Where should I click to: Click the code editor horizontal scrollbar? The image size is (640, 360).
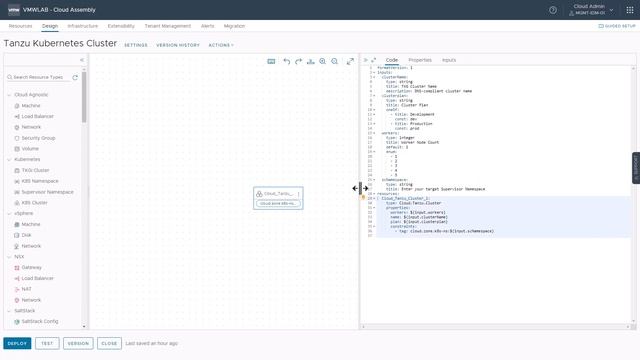pos(496,327)
